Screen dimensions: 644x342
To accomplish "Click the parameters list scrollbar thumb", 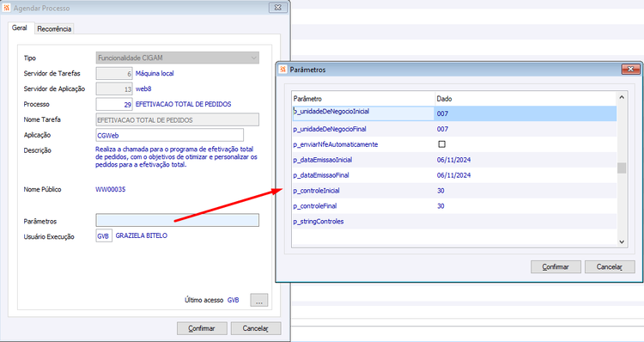I will 622,168.
